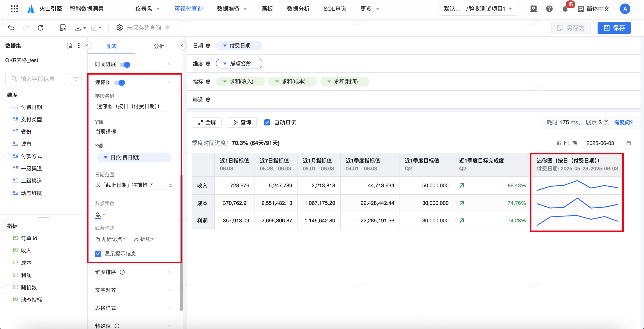Open the 日(付费日期) X-axis dropdown
Screen dimensions: 644x329
134,157
